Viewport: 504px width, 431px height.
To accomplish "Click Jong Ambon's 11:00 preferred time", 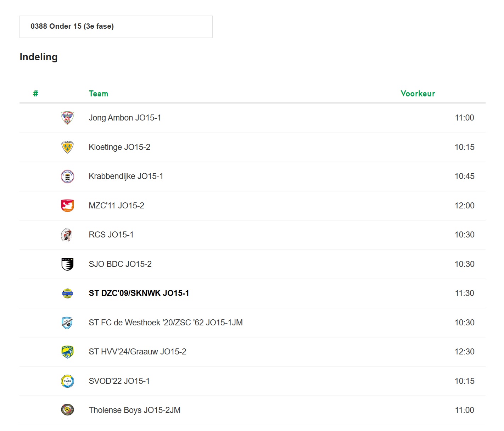I will tap(464, 118).
